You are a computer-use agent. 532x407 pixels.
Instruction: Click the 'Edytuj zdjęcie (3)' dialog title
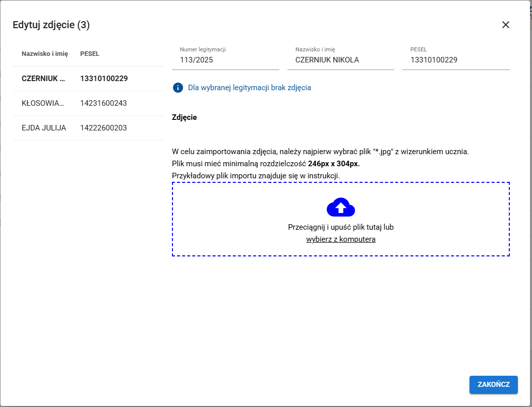point(51,25)
